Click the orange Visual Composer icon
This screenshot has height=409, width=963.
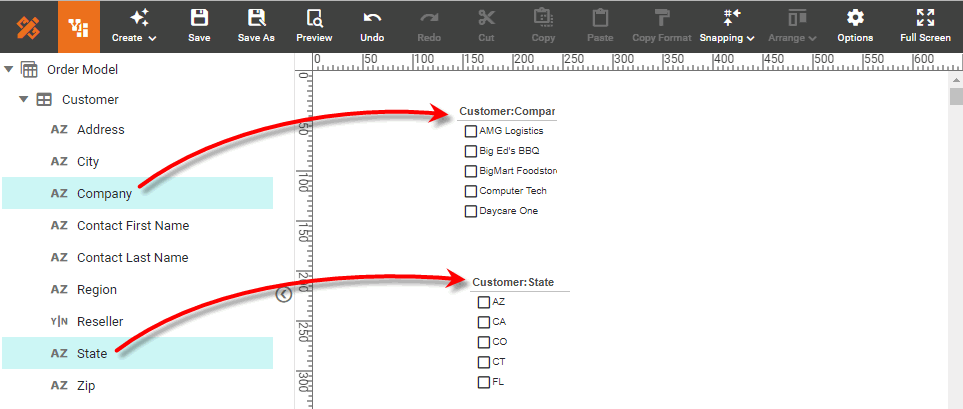[79, 26]
